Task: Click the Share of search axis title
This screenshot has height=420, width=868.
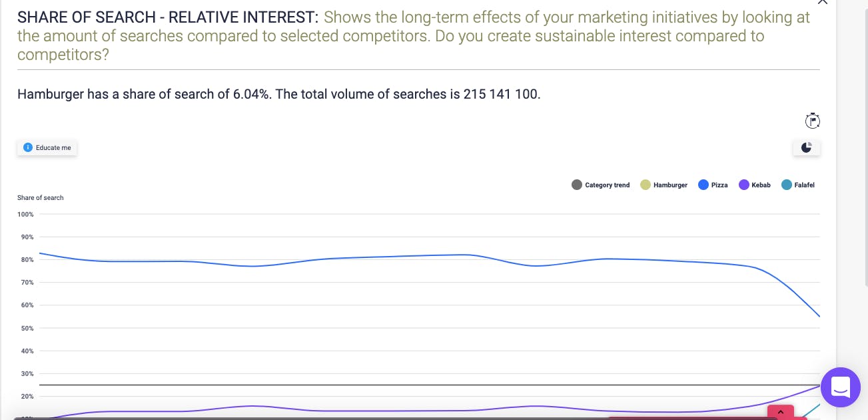Action: [x=41, y=198]
